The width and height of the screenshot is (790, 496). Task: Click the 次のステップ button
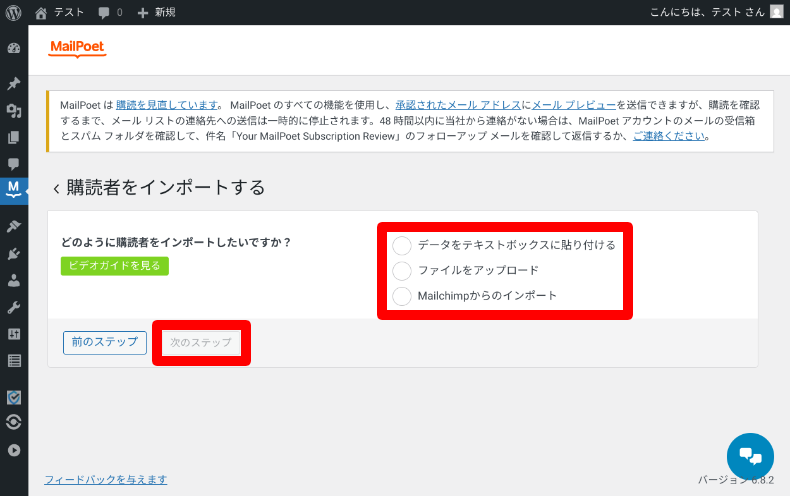pos(201,343)
